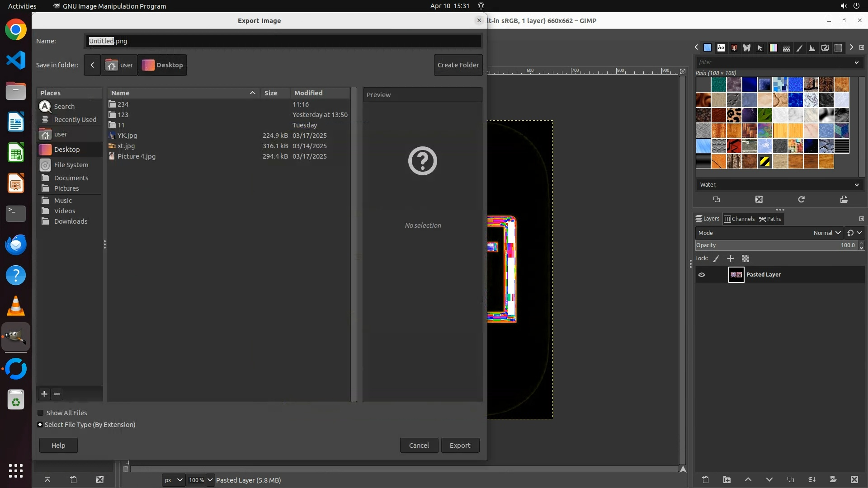Click the Export button
Screen dimensions: 868x488
point(460,446)
